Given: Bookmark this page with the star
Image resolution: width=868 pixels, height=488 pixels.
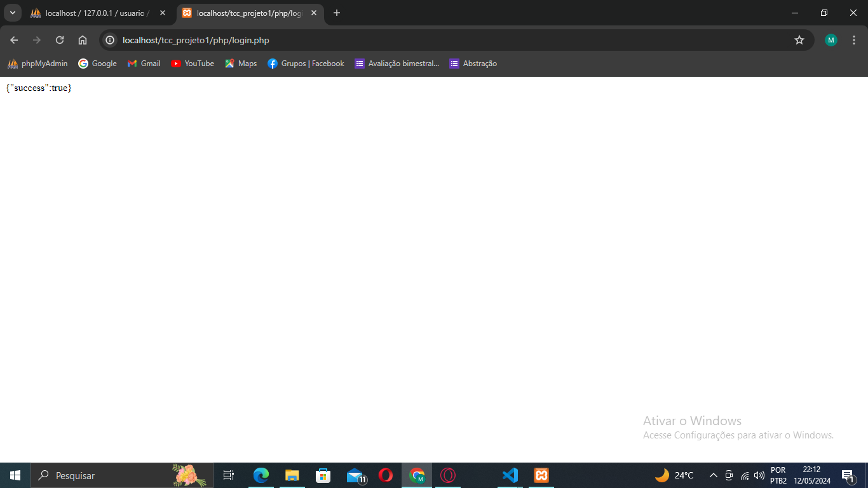Looking at the screenshot, I should (799, 40).
